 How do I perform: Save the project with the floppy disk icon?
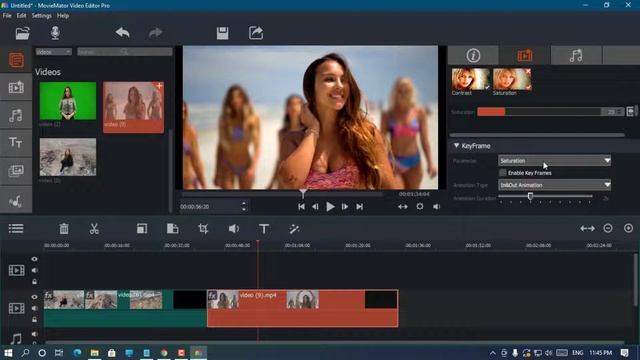222,33
